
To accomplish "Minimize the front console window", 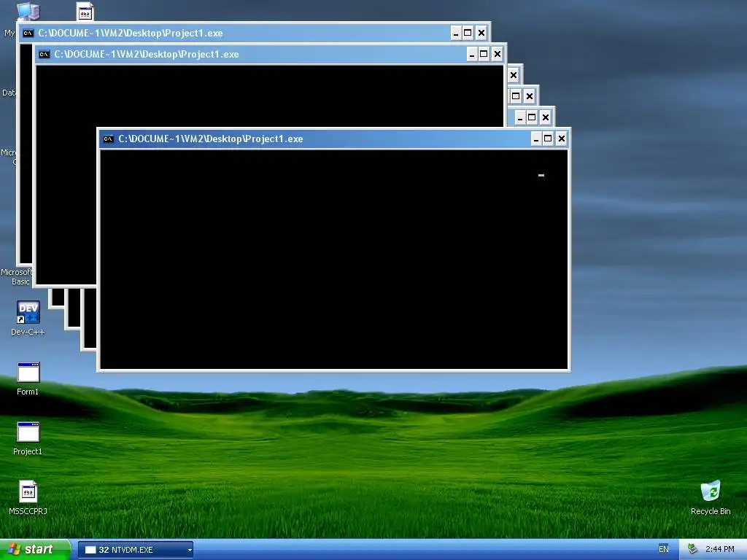I will pyautogui.click(x=536, y=139).
